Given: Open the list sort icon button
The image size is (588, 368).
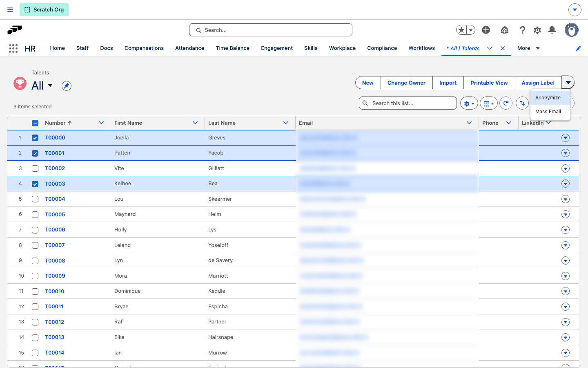Looking at the screenshot, I should [x=522, y=103].
